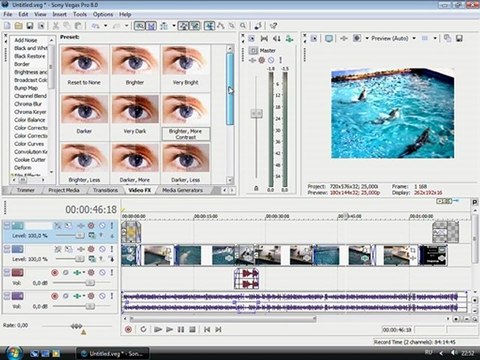This screenshot has width=480, height=360.
Task: Click Play From Start in transport bar
Action: [x=158, y=329]
